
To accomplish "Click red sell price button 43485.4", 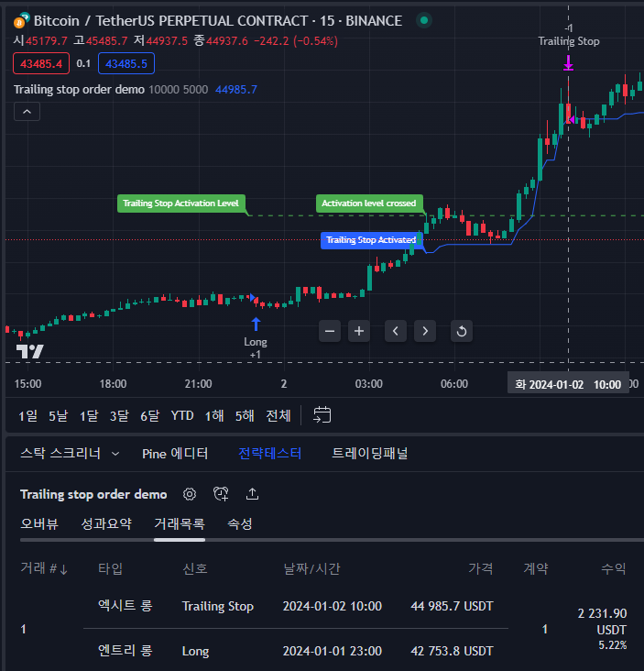I will tap(41, 63).
